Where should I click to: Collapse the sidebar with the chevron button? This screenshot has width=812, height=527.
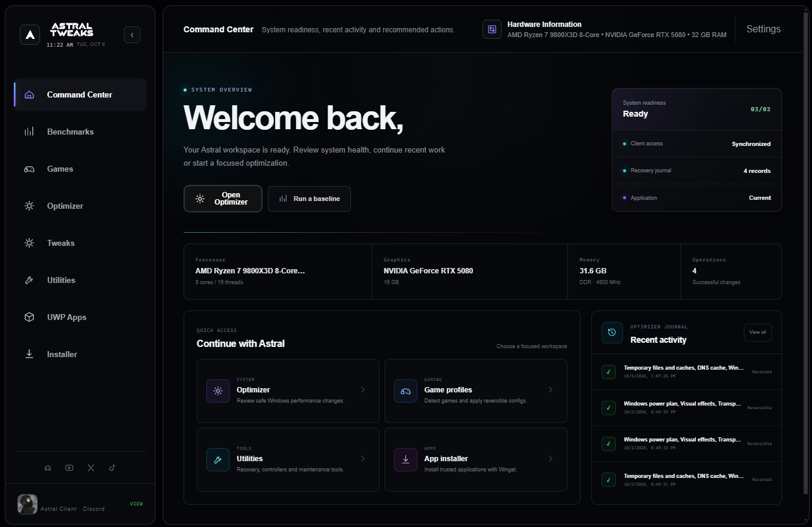[132, 35]
